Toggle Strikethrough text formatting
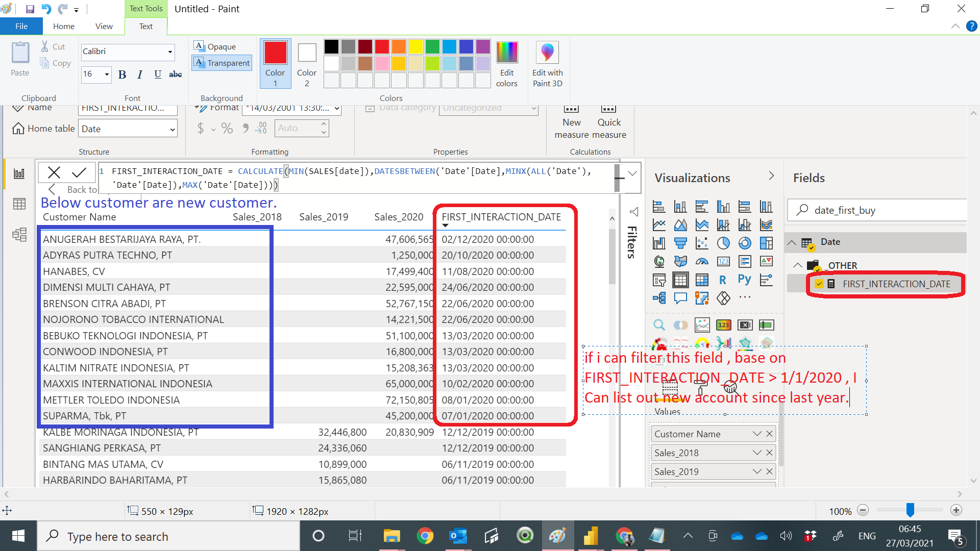Image resolution: width=980 pixels, height=551 pixels. click(176, 74)
